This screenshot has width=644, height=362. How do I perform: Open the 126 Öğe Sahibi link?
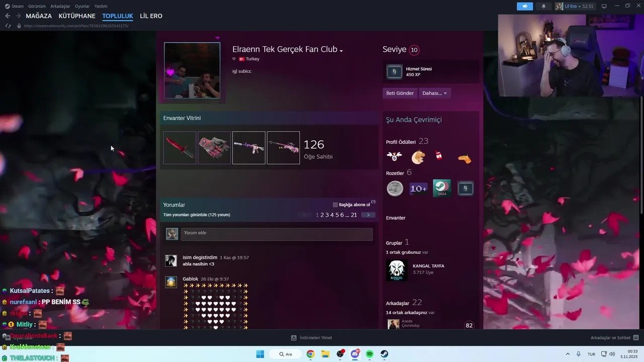point(318,149)
